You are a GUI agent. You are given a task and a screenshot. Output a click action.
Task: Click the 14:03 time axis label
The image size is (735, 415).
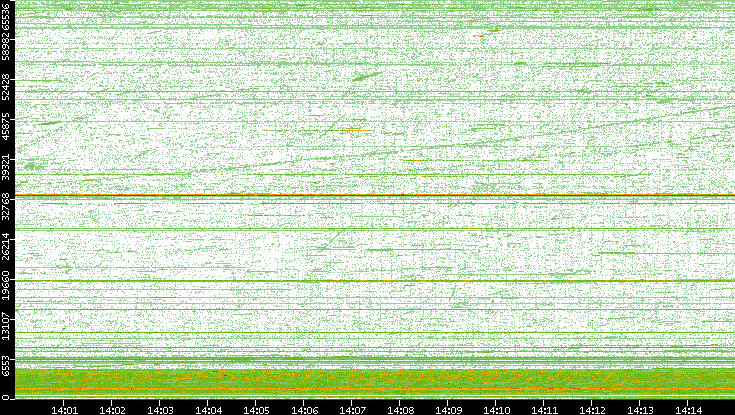[x=160, y=410]
